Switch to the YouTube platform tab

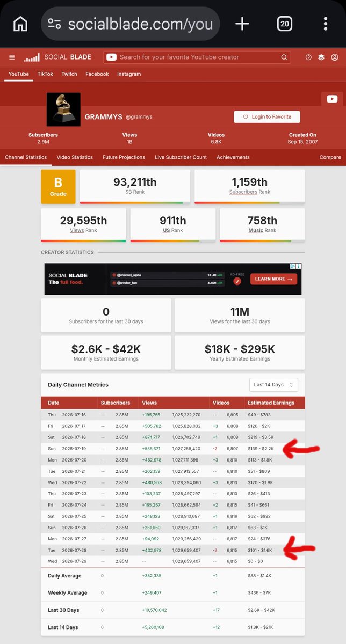click(x=19, y=74)
